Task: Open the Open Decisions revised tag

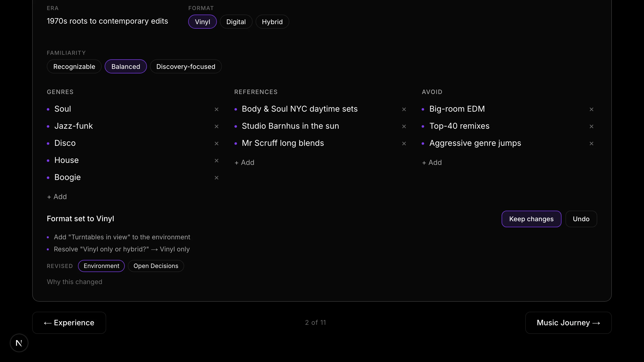Action: [156, 266]
